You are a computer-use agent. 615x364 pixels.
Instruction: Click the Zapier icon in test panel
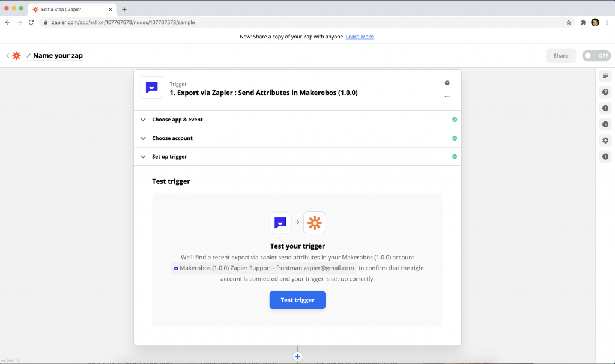click(315, 223)
